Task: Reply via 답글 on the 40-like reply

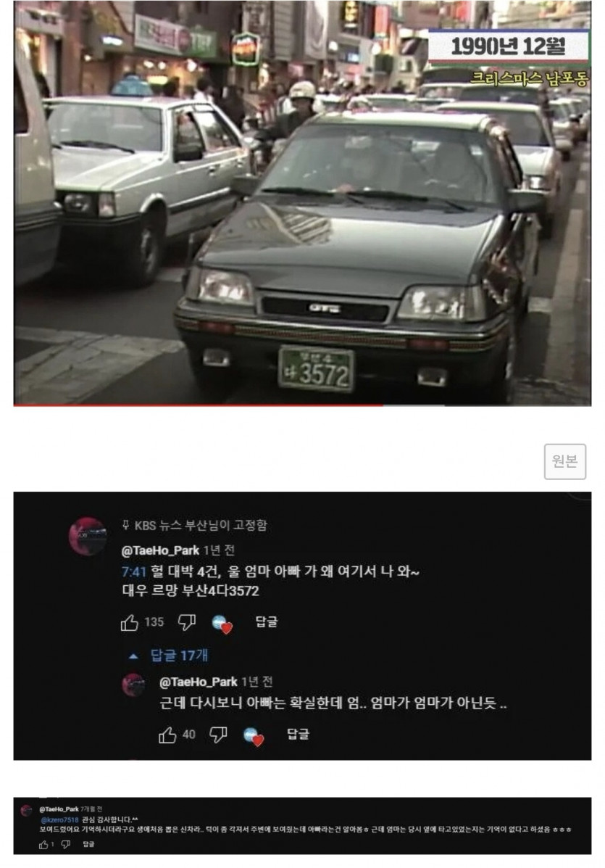Action: (x=298, y=734)
